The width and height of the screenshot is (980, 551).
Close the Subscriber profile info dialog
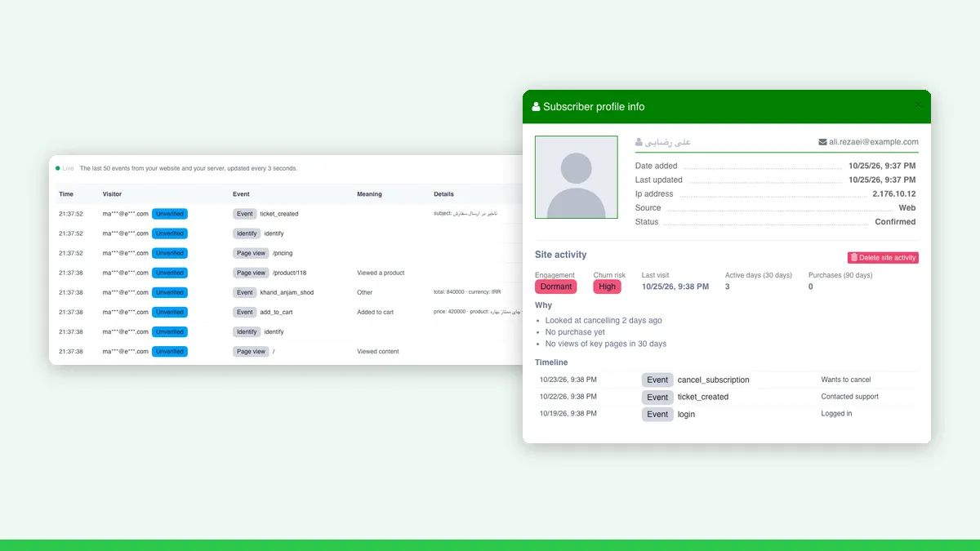(918, 106)
